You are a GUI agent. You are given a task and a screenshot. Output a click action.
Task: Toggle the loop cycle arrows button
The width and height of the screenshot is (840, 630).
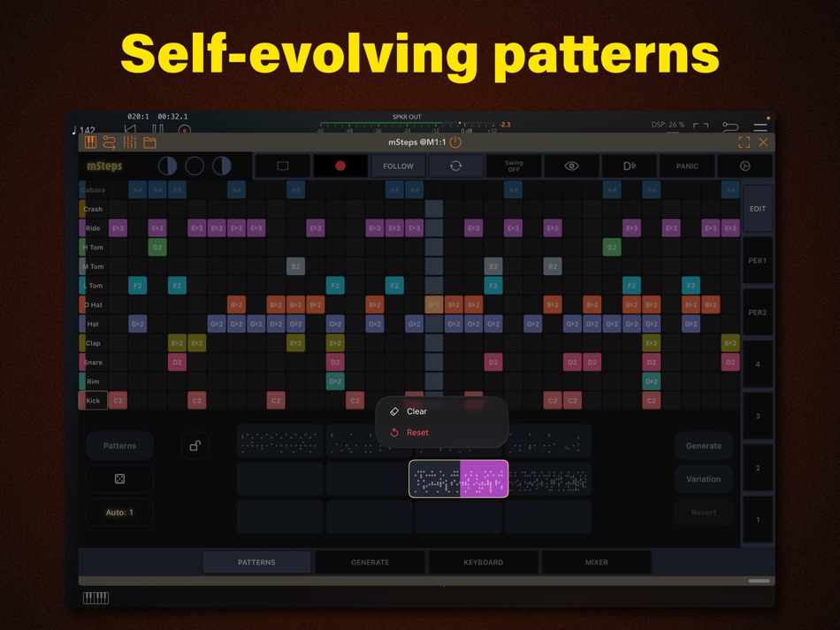[x=456, y=166]
